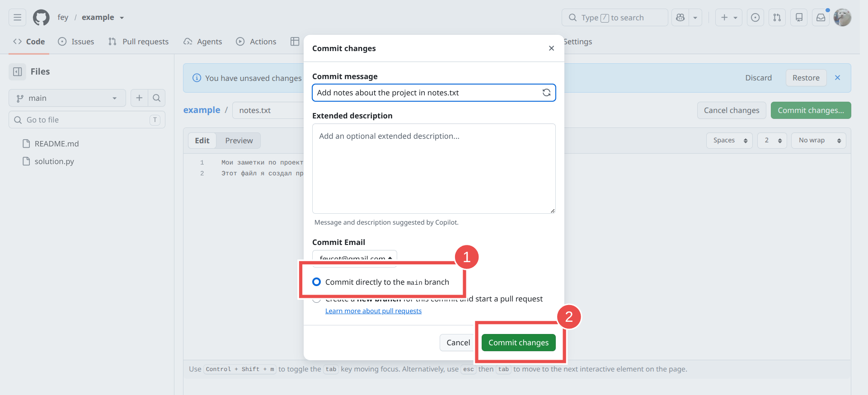
Task: Focus the Go to file field
Action: coord(87,120)
